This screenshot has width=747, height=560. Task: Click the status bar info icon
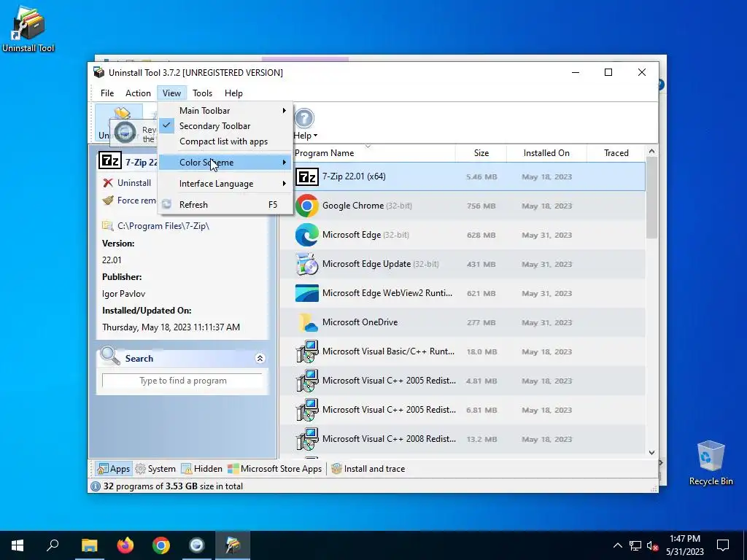[96, 486]
